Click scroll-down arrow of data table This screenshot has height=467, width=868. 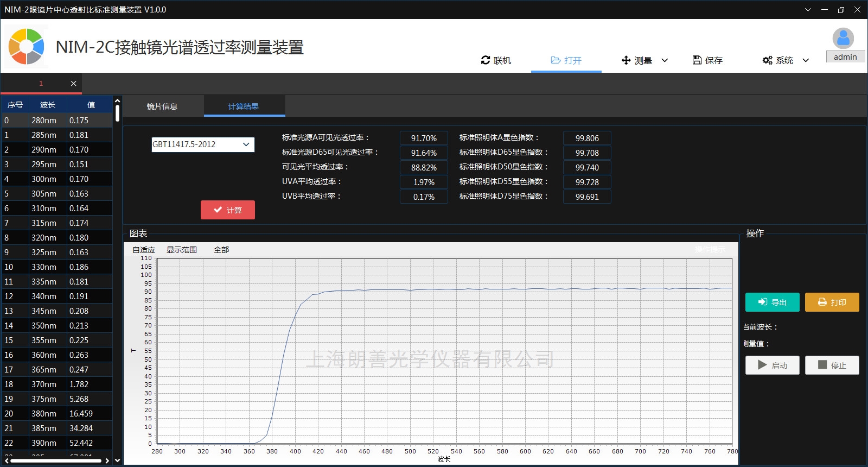point(117,460)
